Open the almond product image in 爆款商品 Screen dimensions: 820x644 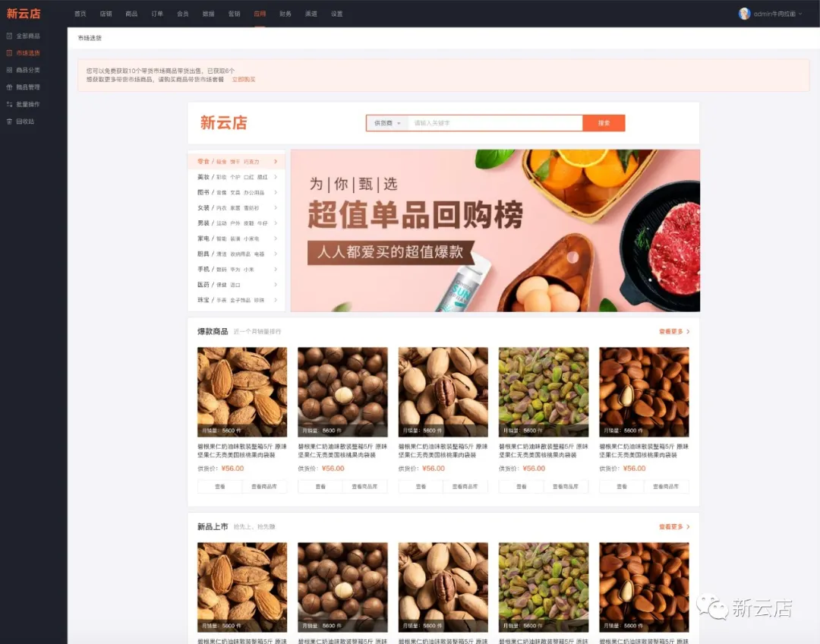(x=242, y=392)
